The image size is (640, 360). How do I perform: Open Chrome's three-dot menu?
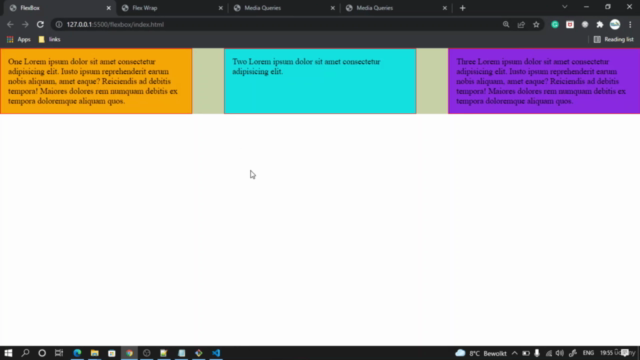(630, 24)
